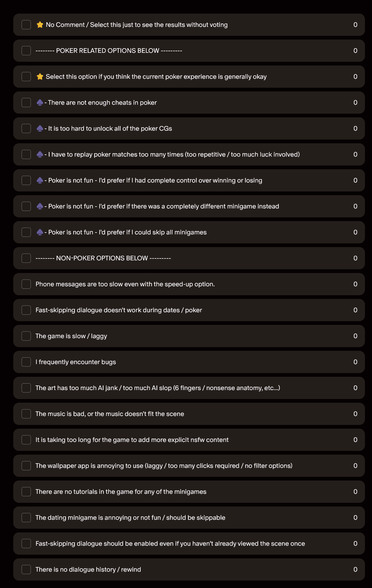Click spade icon beside complete control over winning
The height and width of the screenshot is (588, 372).
point(40,180)
